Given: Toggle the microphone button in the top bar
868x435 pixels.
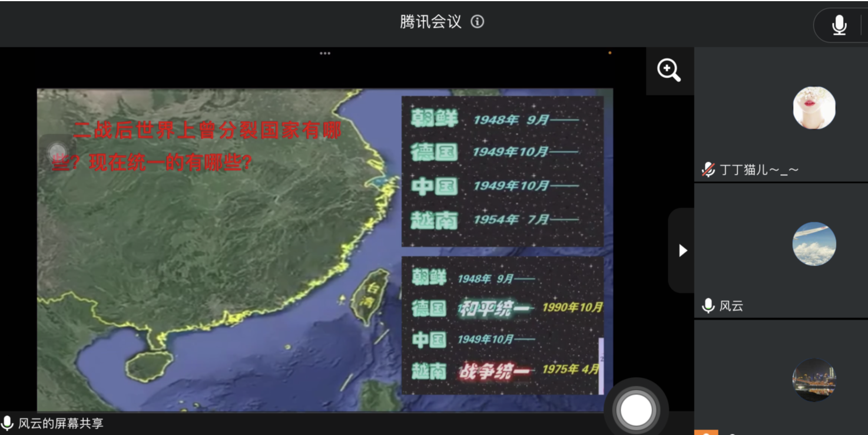Looking at the screenshot, I should [x=839, y=25].
